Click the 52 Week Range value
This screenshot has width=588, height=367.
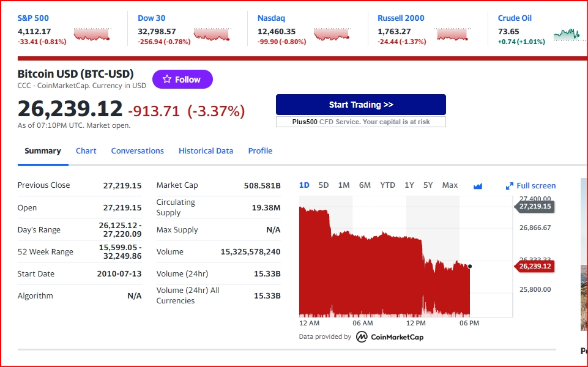coord(120,251)
